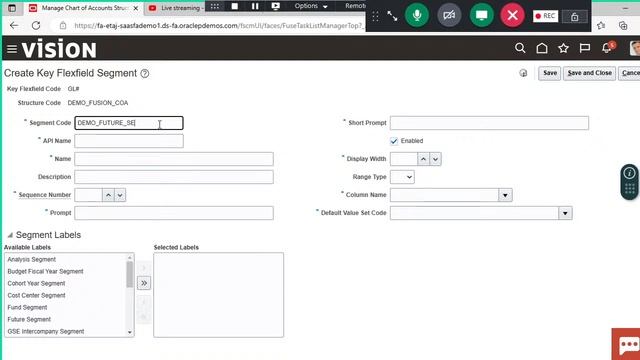Viewport: 640px width, 360px height.
Task: Click the browser address bar URL
Action: pyautogui.click(x=219, y=25)
